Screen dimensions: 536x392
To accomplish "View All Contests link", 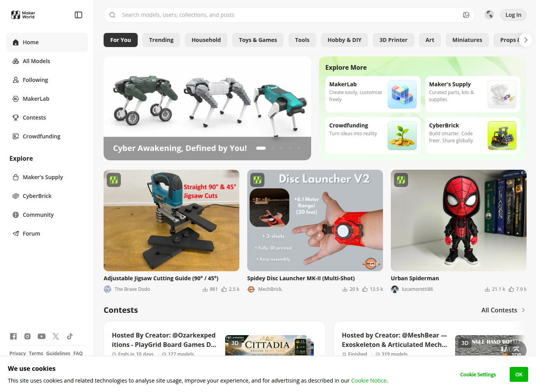I will pos(503,310).
